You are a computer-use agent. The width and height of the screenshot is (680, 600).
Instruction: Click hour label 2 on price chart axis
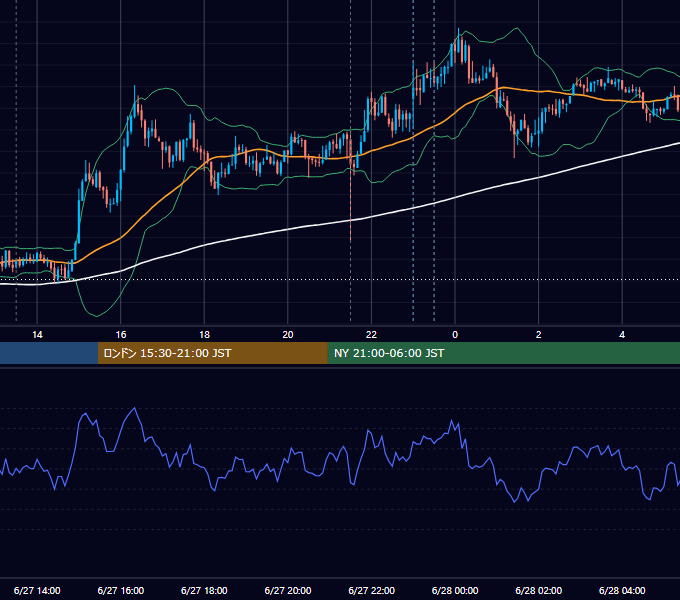(x=539, y=335)
